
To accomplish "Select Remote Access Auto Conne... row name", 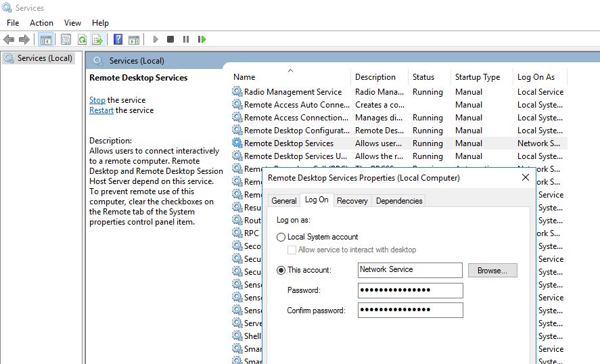I will click(296, 105).
